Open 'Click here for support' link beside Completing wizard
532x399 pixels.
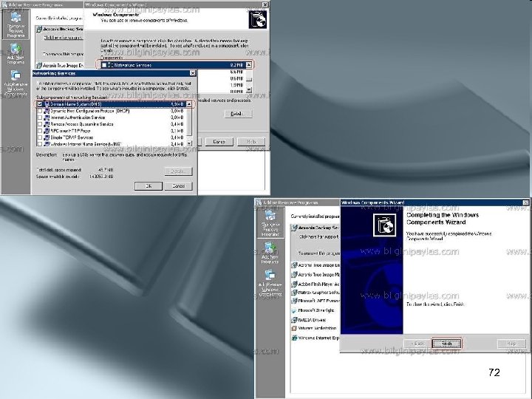318,237
